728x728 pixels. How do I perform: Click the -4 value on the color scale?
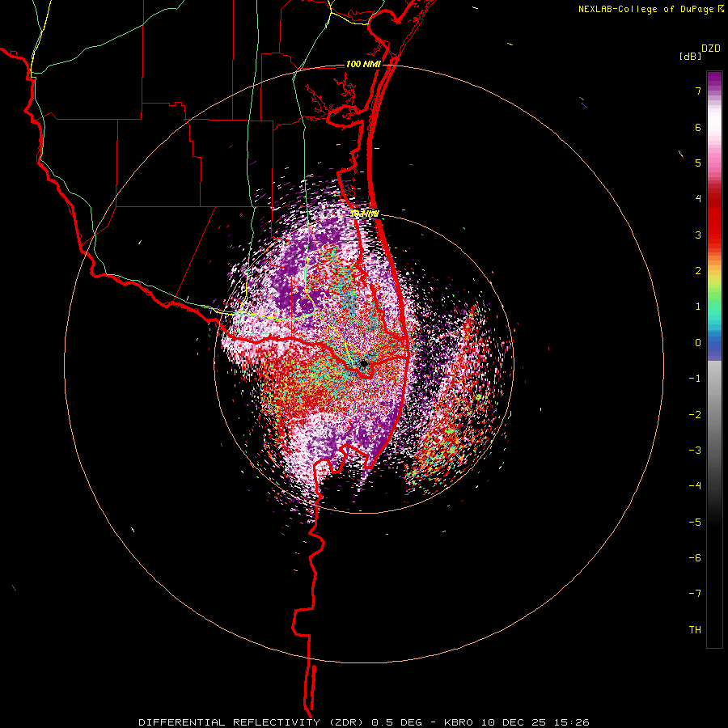(x=695, y=486)
